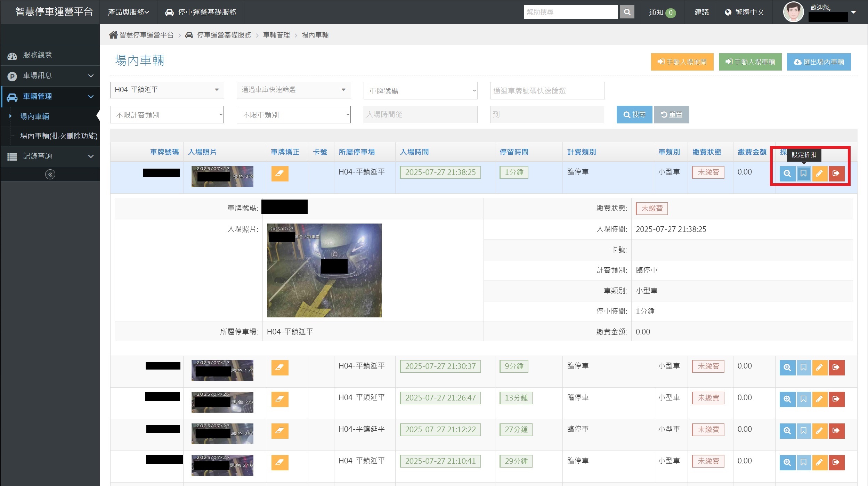Set discount for the 21:12:22 vehicle
The width and height of the screenshot is (868, 486).
[803, 431]
